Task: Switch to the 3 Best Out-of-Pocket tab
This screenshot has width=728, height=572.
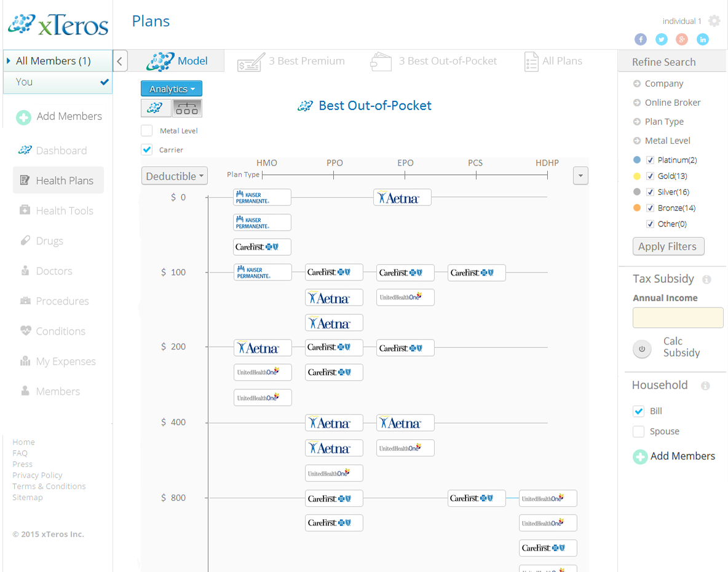Action: (433, 61)
